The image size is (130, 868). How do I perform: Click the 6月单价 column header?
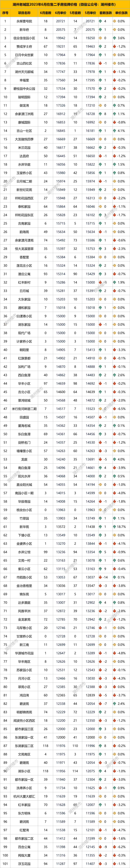[61, 13]
